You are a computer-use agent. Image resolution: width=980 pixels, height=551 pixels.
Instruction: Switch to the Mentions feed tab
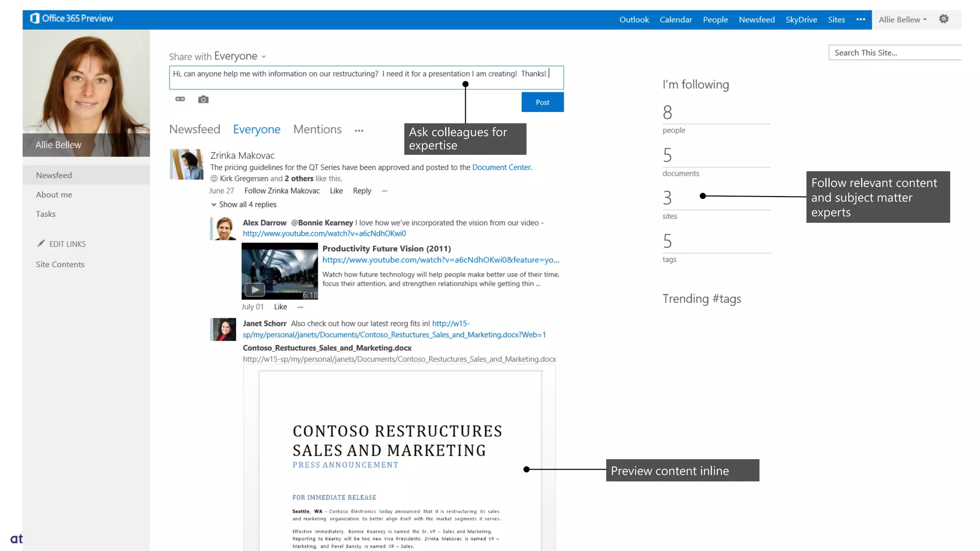pyautogui.click(x=317, y=130)
